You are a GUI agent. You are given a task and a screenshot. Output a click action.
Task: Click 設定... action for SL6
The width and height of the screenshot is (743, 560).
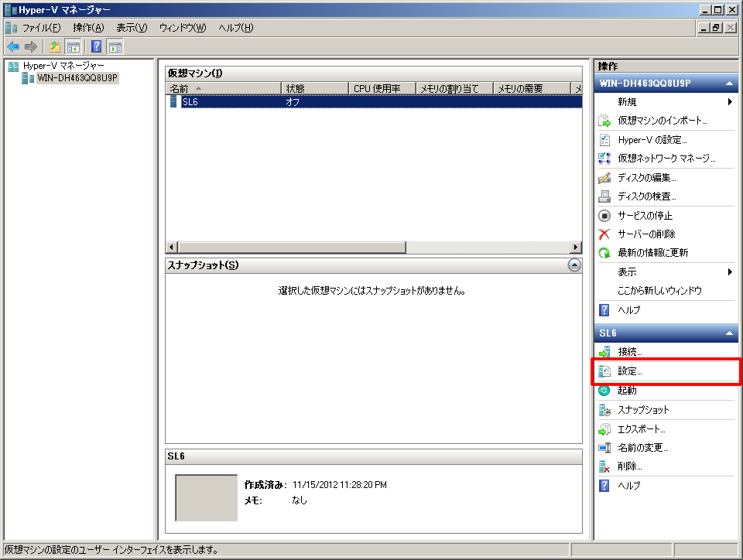630,371
